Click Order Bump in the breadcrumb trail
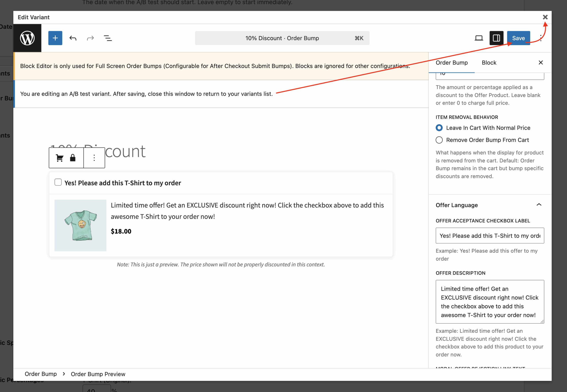The height and width of the screenshot is (392, 567). click(41, 374)
